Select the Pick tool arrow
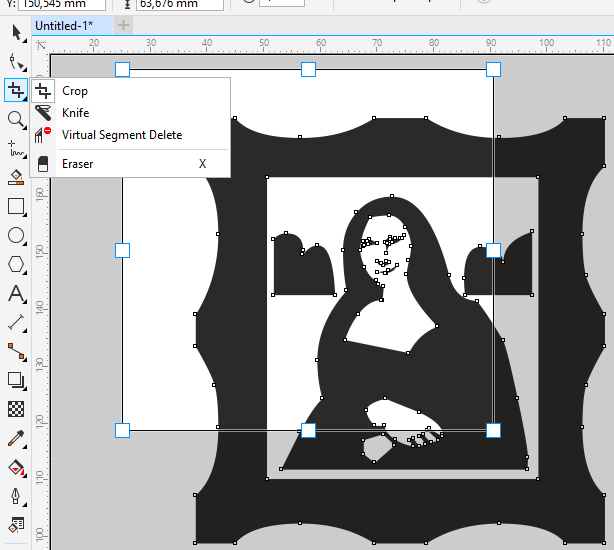The width and height of the screenshot is (614, 550). tap(15, 33)
